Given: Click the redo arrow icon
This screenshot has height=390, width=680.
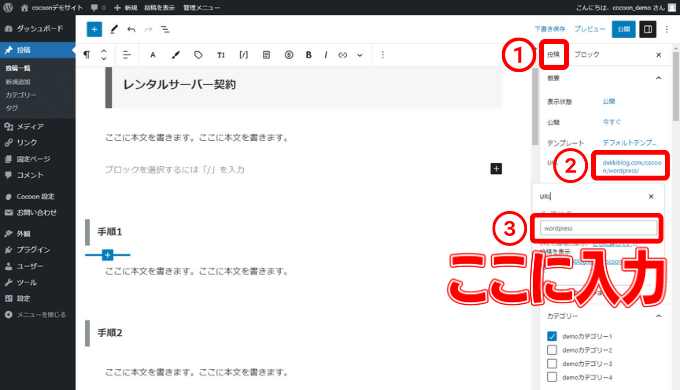Looking at the screenshot, I should point(148,29).
